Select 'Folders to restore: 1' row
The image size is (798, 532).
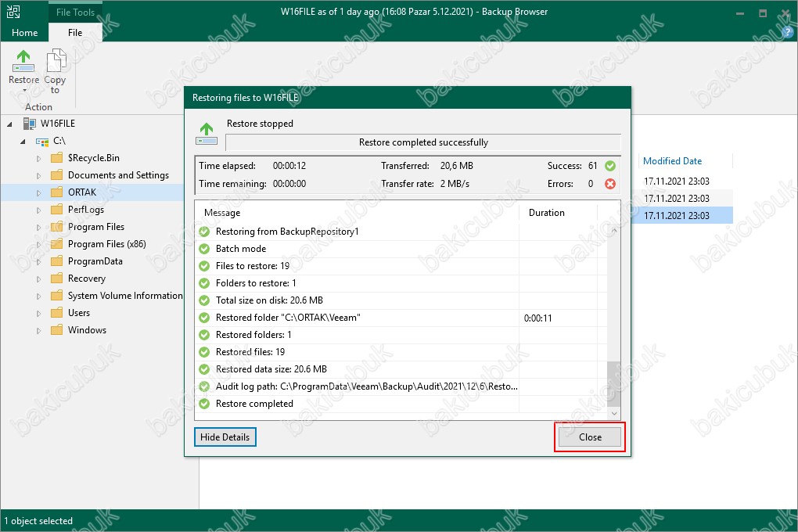pos(401,283)
